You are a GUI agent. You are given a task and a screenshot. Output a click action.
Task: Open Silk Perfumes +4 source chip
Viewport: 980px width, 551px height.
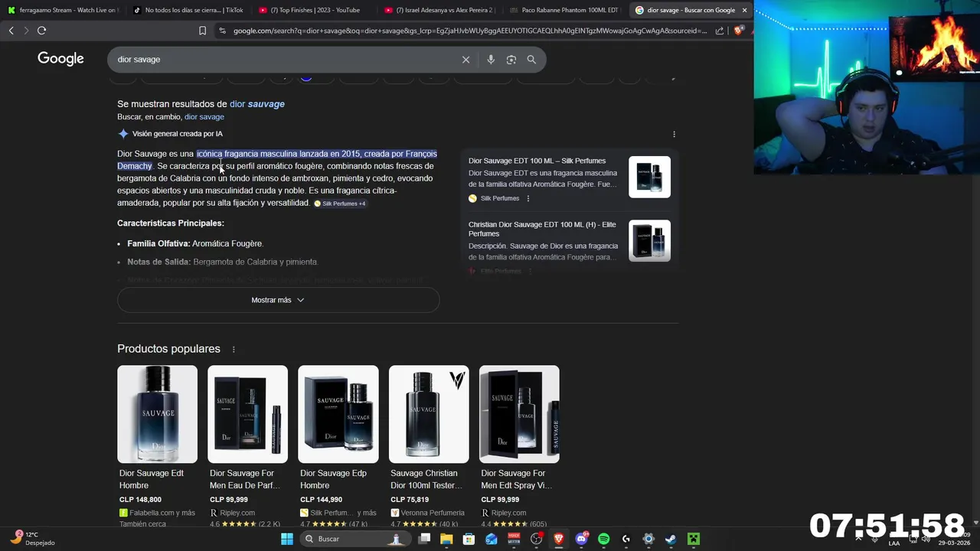[340, 204]
